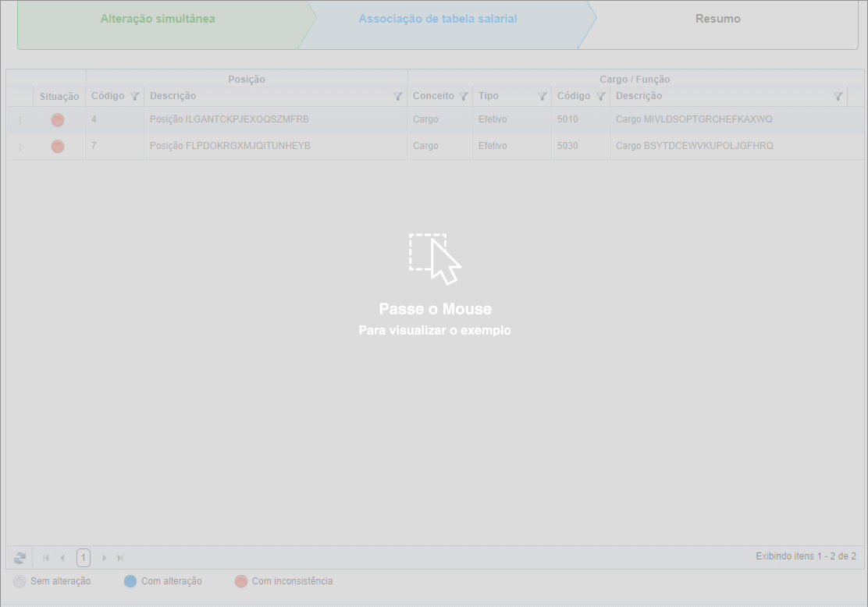Viewport: 868px width, 607px height.
Task: Expand the row for position code 7
Action: point(20,147)
